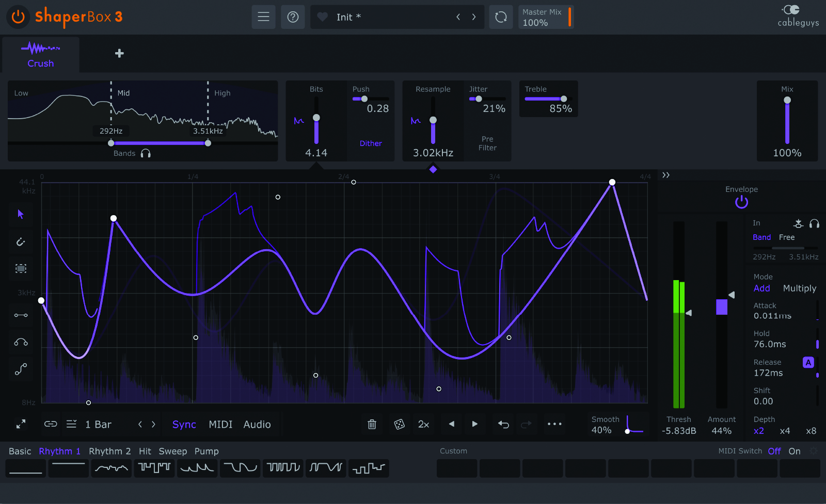Click the ShaperBox power bypass icon
826x504 pixels.
pyautogui.click(x=18, y=17)
